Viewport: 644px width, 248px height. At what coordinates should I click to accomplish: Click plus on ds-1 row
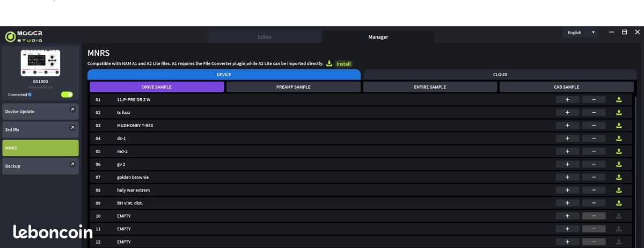coord(567,138)
